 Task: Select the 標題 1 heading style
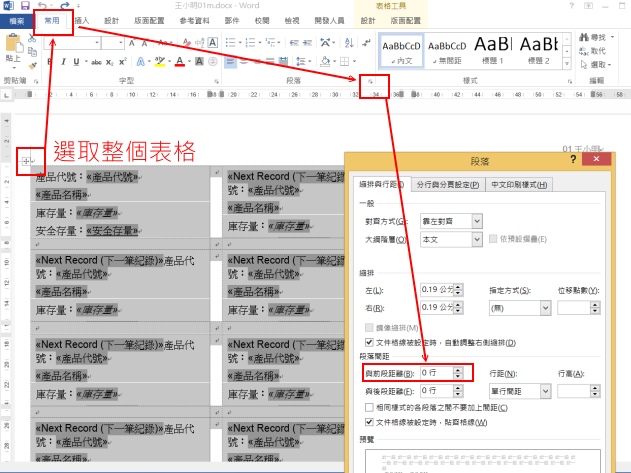tap(493, 51)
